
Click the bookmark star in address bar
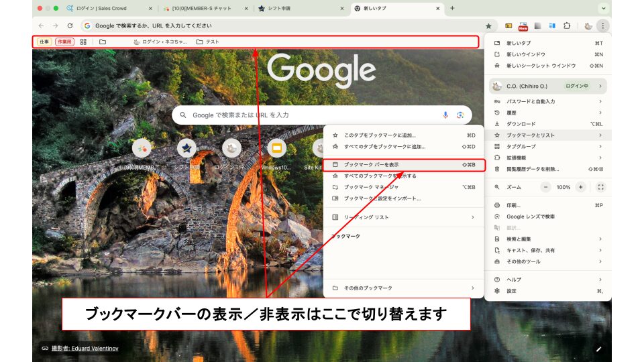pyautogui.click(x=488, y=25)
